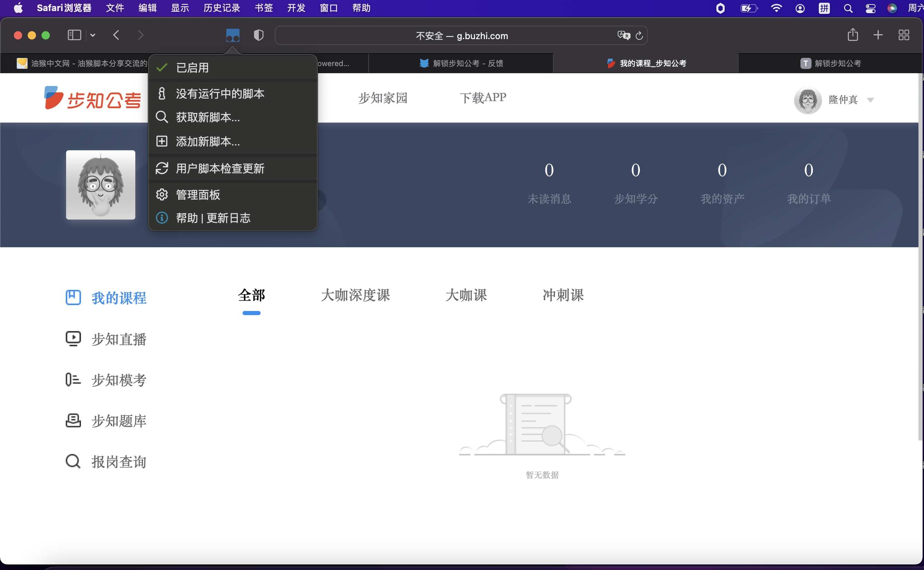Click the 步知直播 monitor icon
Viewport: 924px width, 570px height.
(73, 339)
